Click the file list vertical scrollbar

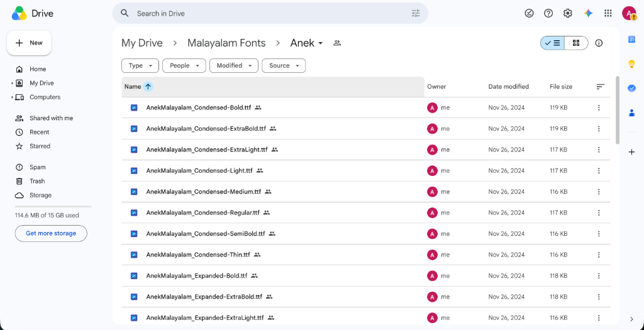[x=618, y=110]
